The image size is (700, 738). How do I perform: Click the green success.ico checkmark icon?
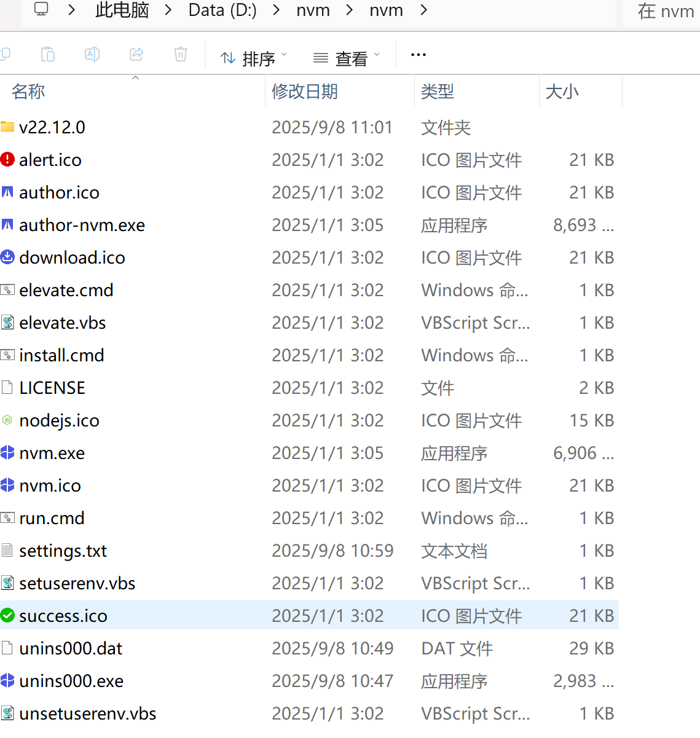point(7,615)
